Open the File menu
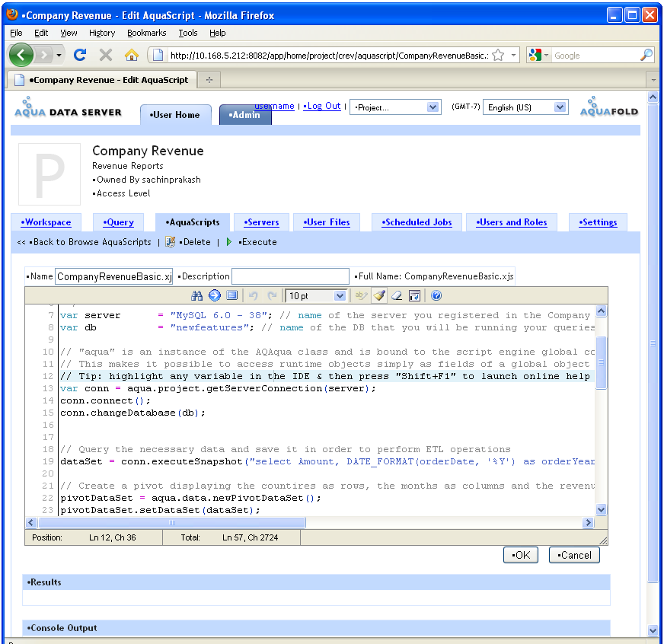Image resolution: width=664 pixels, height=644 pixels. click(x=16, y=33)
